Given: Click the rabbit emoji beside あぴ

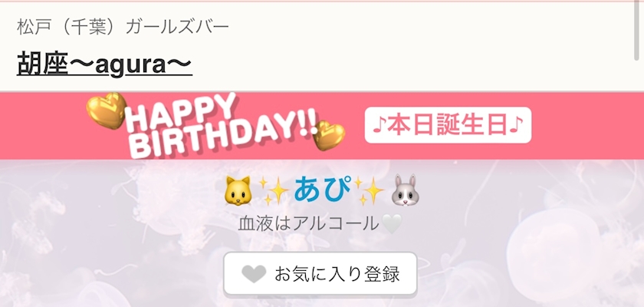Looking at the screenshot, I should pos(405,190).
